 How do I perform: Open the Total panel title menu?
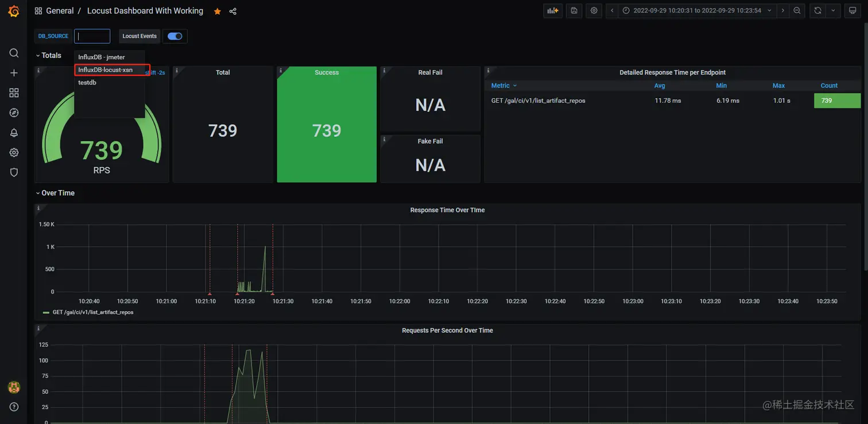click(223, 72)
